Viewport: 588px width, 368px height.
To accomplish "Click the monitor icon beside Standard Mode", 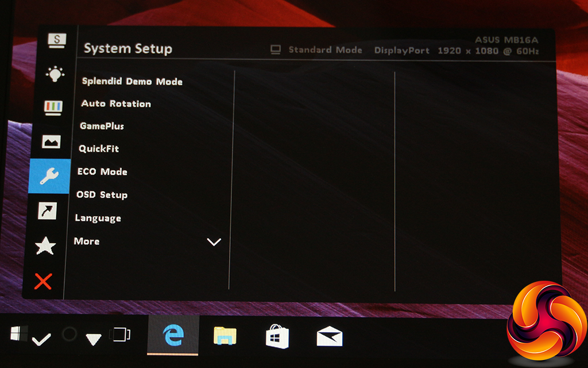I will (x=276, y=50).
